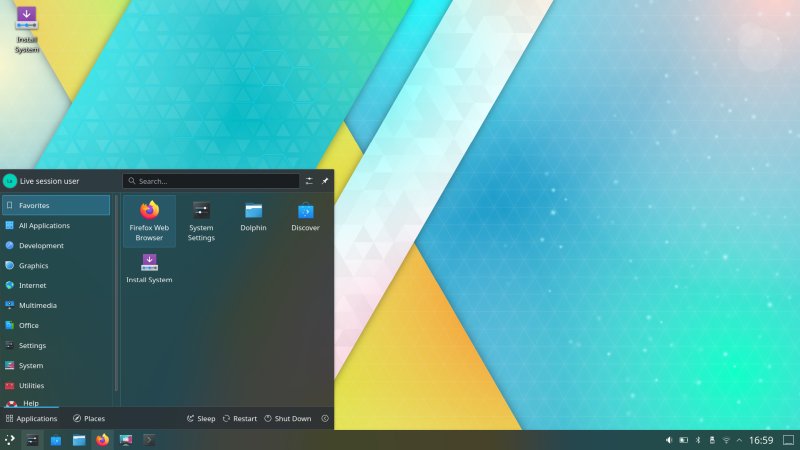
Task: Click the category list scrollbar
Action: 116,293
